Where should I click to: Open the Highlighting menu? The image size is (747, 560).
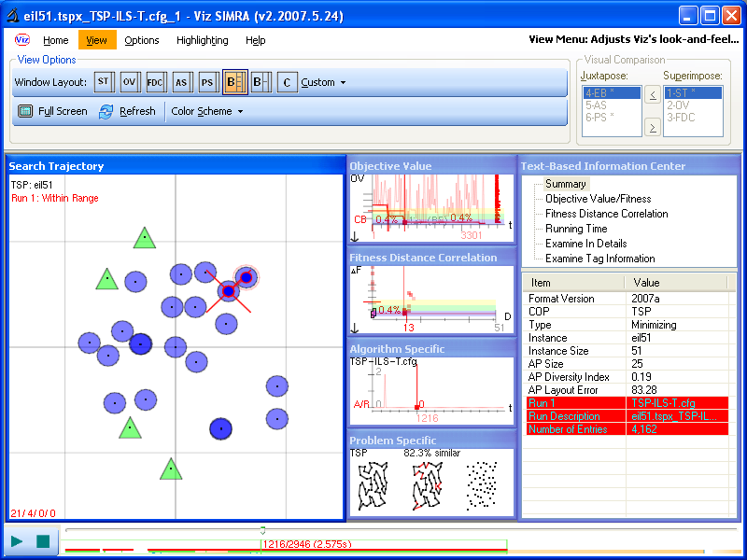202,40
